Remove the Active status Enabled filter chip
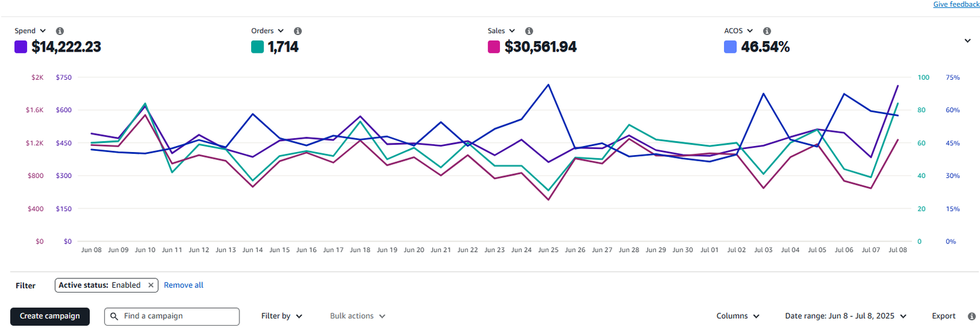This screenshot has width=980, height=333. click(x=151, y=285)
